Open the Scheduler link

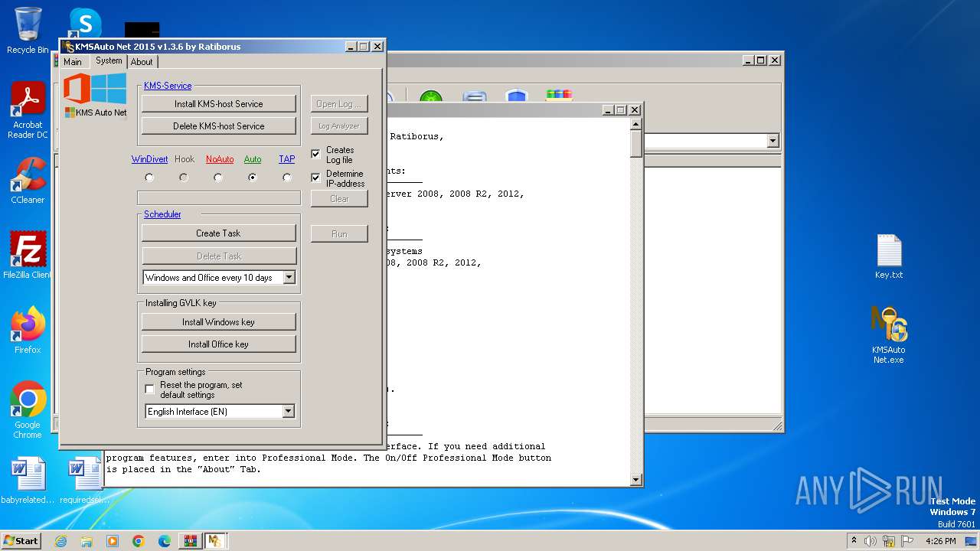pyautogui.click(x=162, y=214)
